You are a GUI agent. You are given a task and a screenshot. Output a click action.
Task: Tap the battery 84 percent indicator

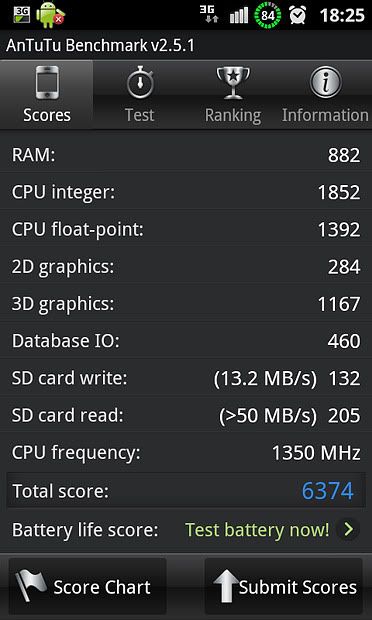[x=268, y=16]
